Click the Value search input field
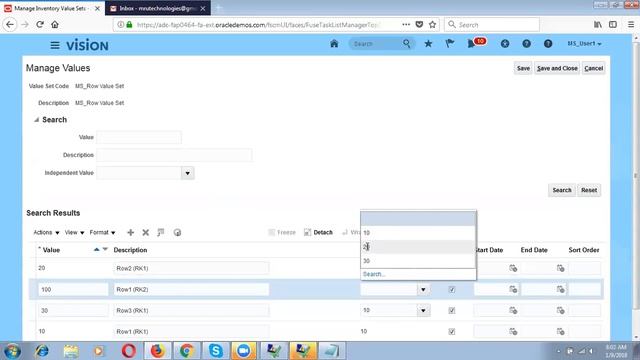Image resolution: width=640 pixels, height=360 pixels. click(x=139, y=137)
